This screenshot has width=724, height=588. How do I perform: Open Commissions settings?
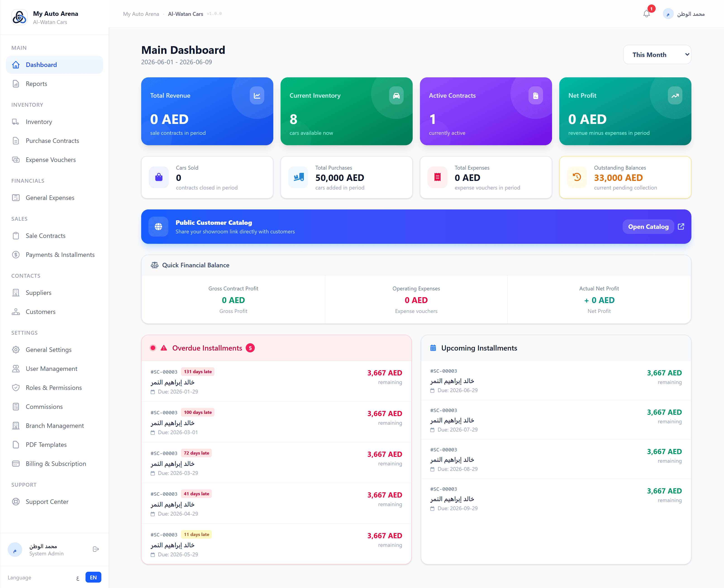pos(55,406)
